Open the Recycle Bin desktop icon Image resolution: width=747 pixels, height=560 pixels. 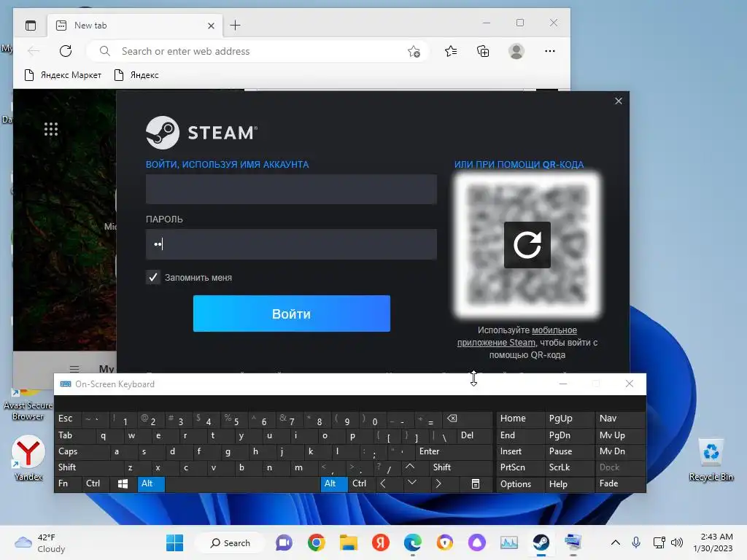coord(711,460)
